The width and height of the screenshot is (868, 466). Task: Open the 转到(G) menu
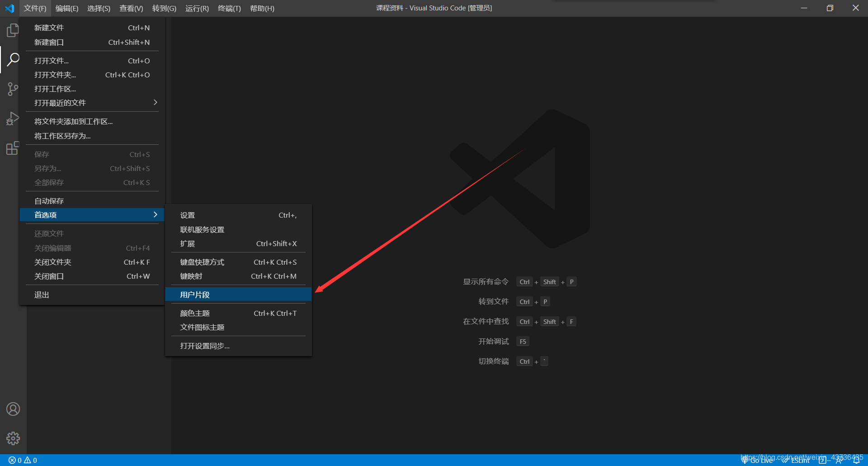pos(164,8)
